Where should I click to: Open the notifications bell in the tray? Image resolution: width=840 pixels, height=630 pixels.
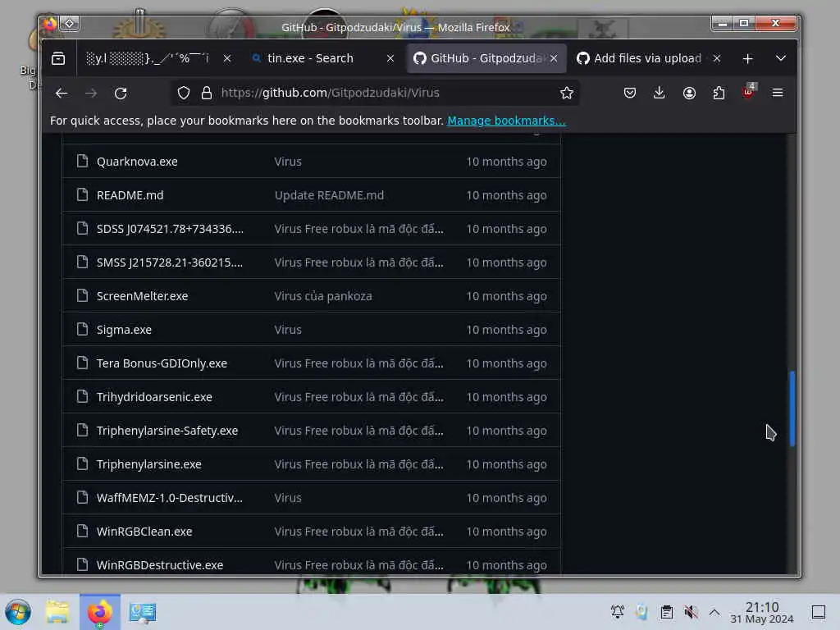(617, 612)
